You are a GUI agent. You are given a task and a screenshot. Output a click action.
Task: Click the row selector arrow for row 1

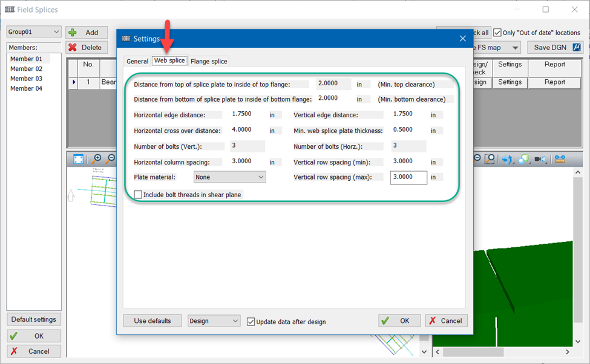coord(73,82)
